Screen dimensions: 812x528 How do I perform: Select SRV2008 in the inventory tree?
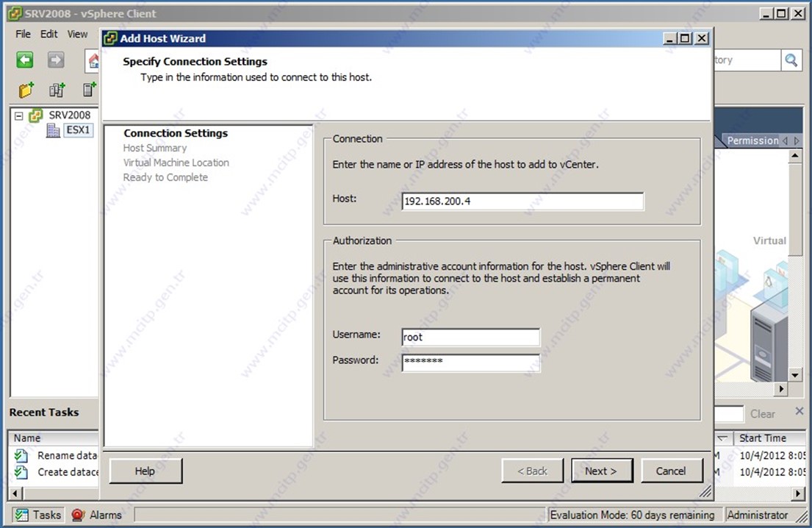click(x=69, y=115)
